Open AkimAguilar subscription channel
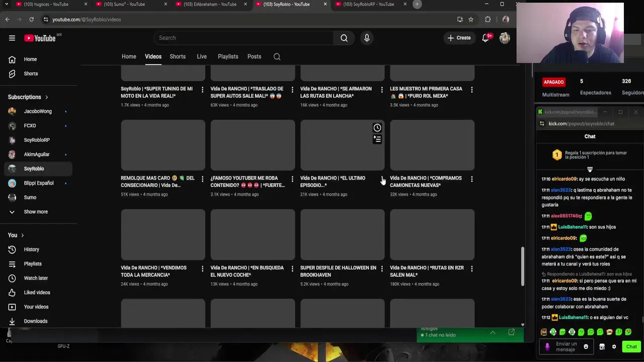 pyautogui.click(x=36, y=154)
